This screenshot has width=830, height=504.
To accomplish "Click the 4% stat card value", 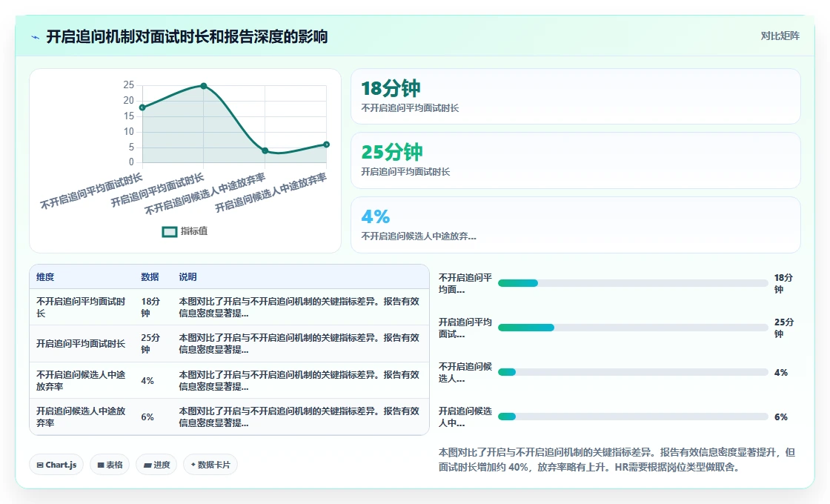I will pos(375,216).
